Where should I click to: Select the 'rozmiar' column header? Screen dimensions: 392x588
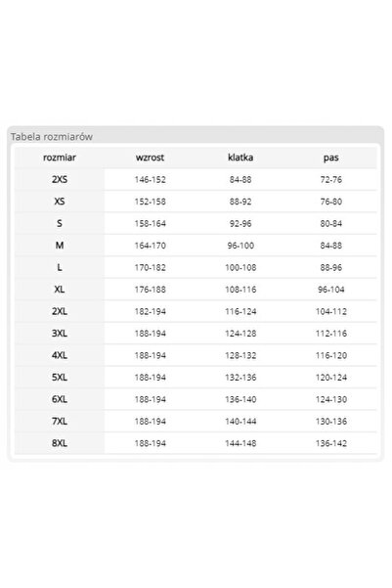point(60,158)
